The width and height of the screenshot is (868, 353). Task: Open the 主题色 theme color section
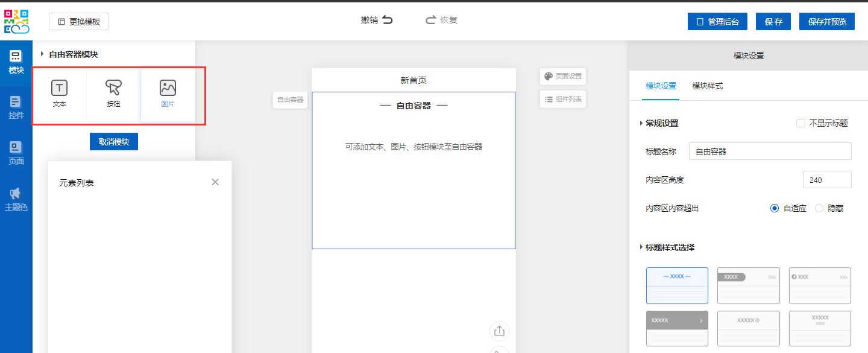[x=16, y=200]
